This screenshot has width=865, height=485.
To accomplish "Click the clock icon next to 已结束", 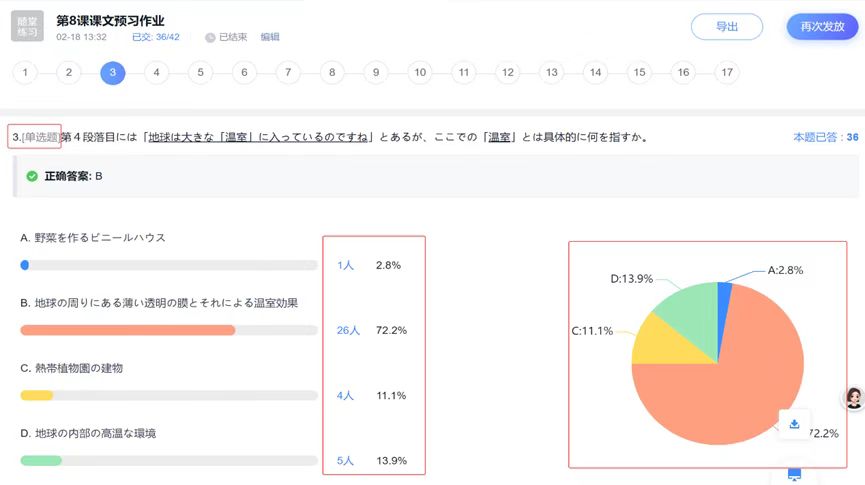I will point(210,38).
